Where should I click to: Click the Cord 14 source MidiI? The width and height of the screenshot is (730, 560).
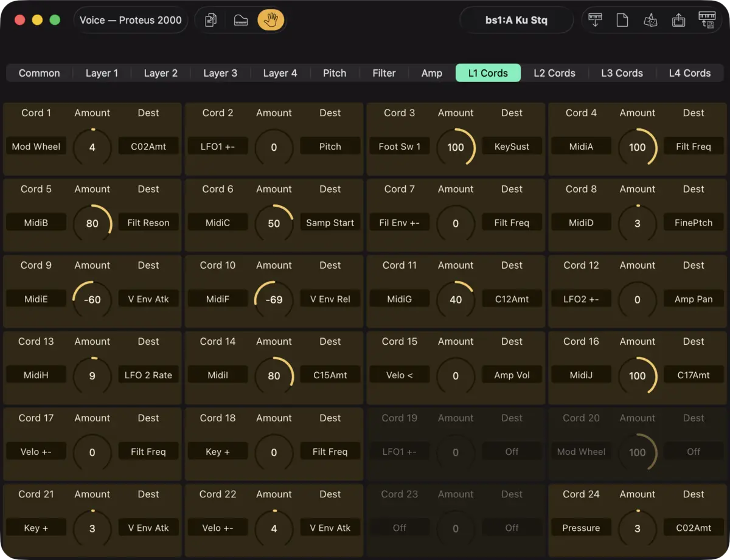pos(218,375)
